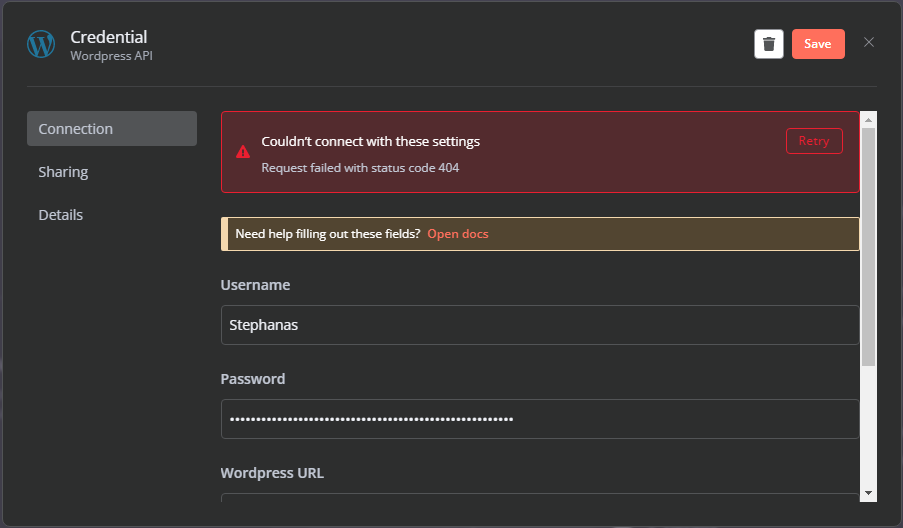Image resolution: width=903 pixels, height=528 pixels.
Task: Save the Wordpress API credential
Action: [x=818, y=44]
